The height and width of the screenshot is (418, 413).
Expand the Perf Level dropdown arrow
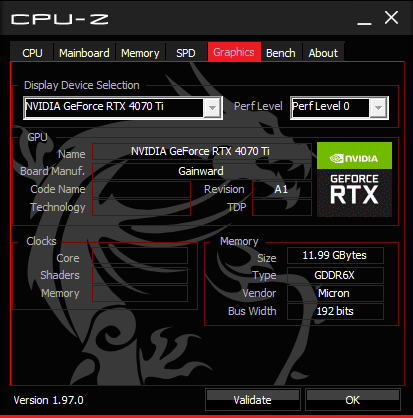pyautogui.click(x=378, y=108)
